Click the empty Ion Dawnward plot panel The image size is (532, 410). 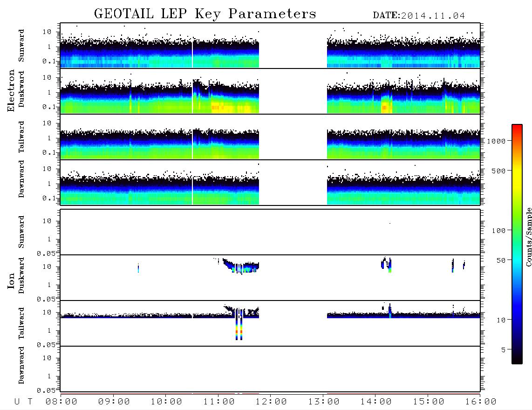pyautogui.click(x=270, y=369)
